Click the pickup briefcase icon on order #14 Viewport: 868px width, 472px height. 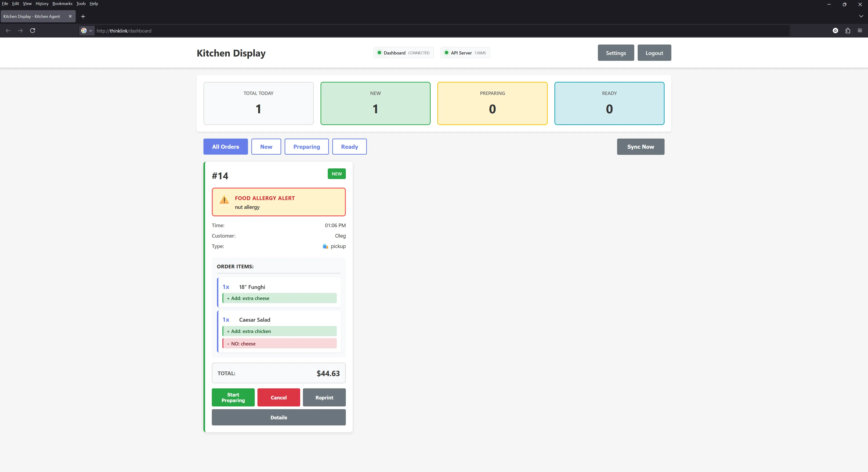tap(325, 246)
